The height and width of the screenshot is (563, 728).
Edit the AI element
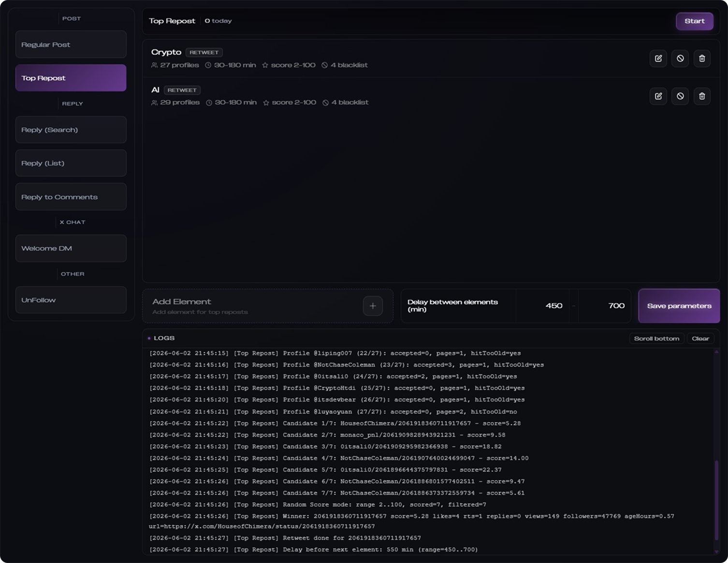(658, 96)
